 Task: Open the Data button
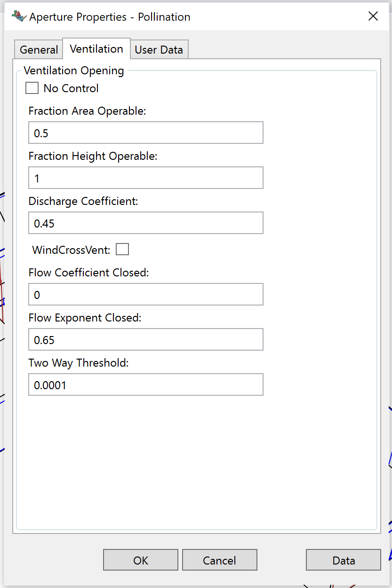(x=344, y=560)
